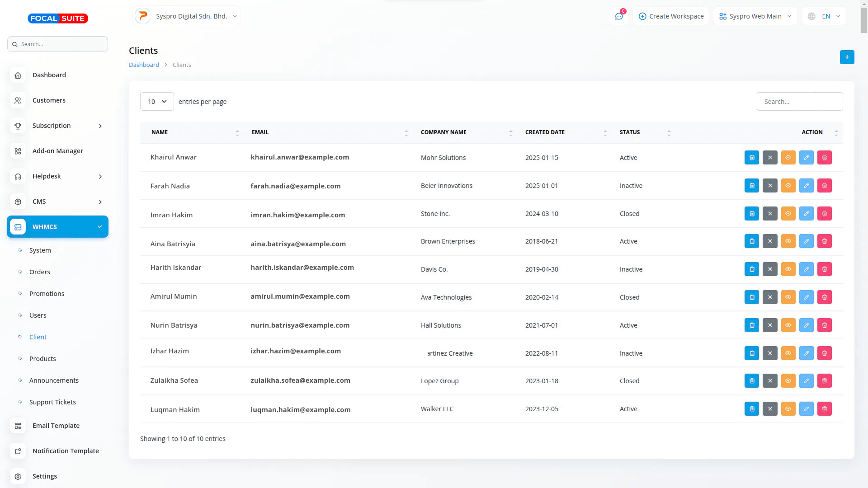This screenshot has height=488, width=868.
Task: View Harith Iskandar via orange eye icon
Action: tap(788, 269)
